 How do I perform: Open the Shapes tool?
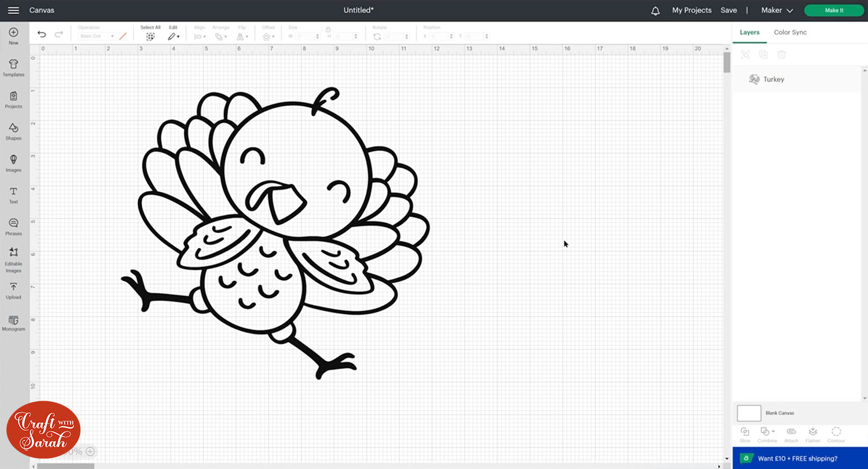pyautogui.click(x=13, y=131)
